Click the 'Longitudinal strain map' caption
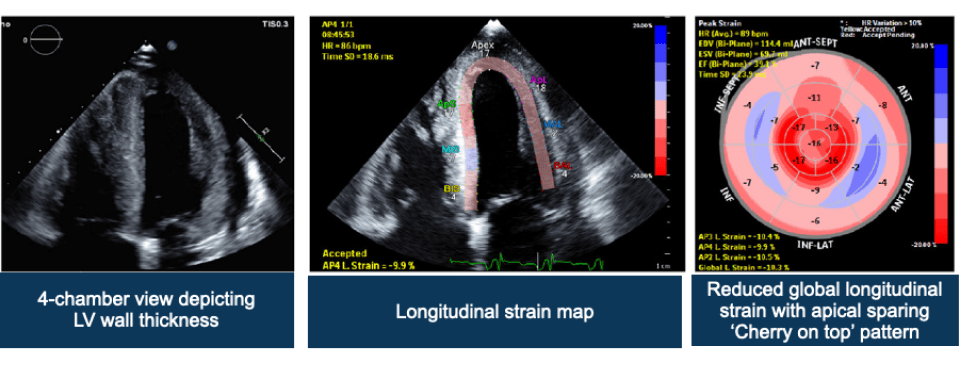Image resolution: width=960 pixels, height=366 pixels. tap(495, 312)
